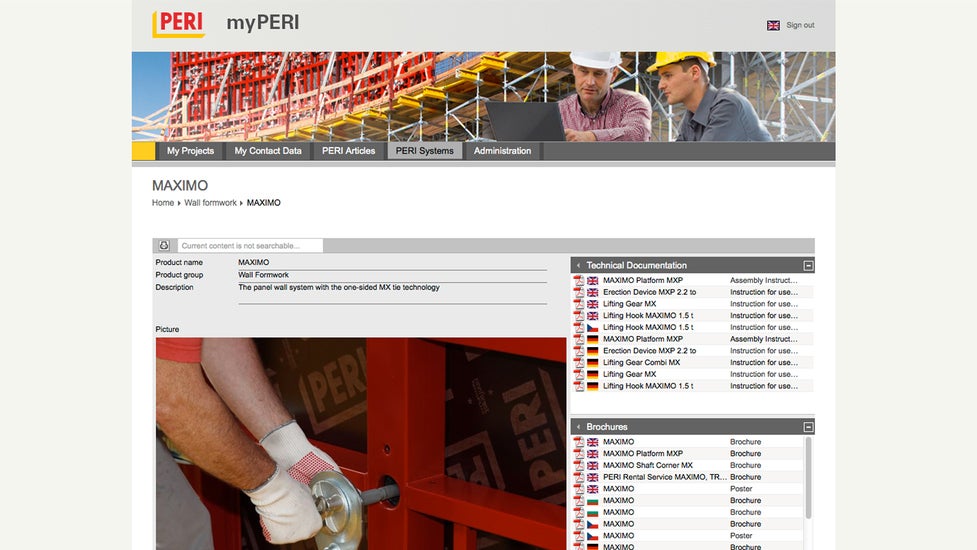Click left arrow in Brochures header
Image resolution: width=977 pixels, height=550 pixels.
(x=578, y=427)
